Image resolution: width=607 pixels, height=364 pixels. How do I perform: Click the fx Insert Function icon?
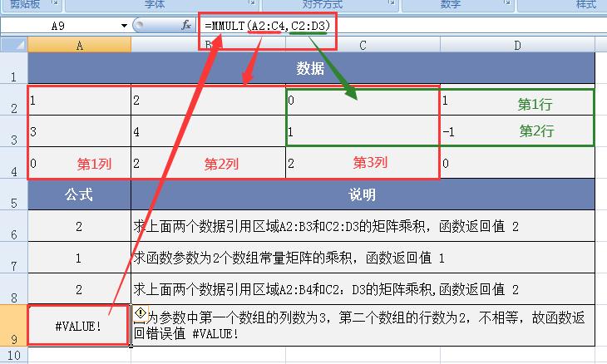click(185, 26)
